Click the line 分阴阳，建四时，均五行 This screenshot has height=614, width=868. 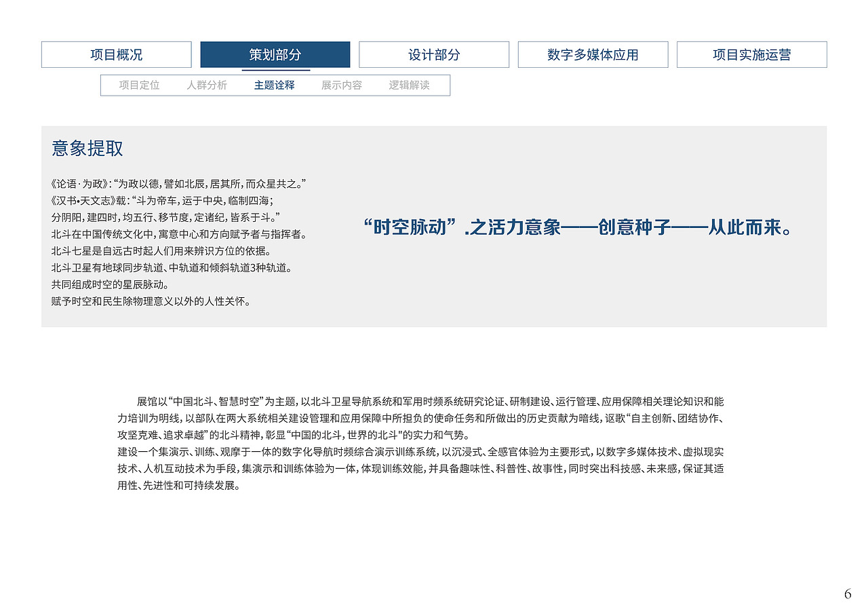click(x=166, y=218)
